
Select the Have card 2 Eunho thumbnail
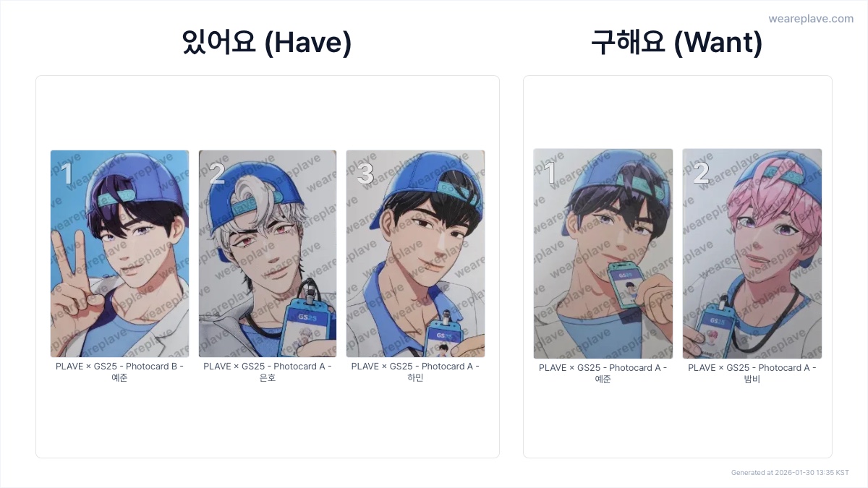pos(268,254)
